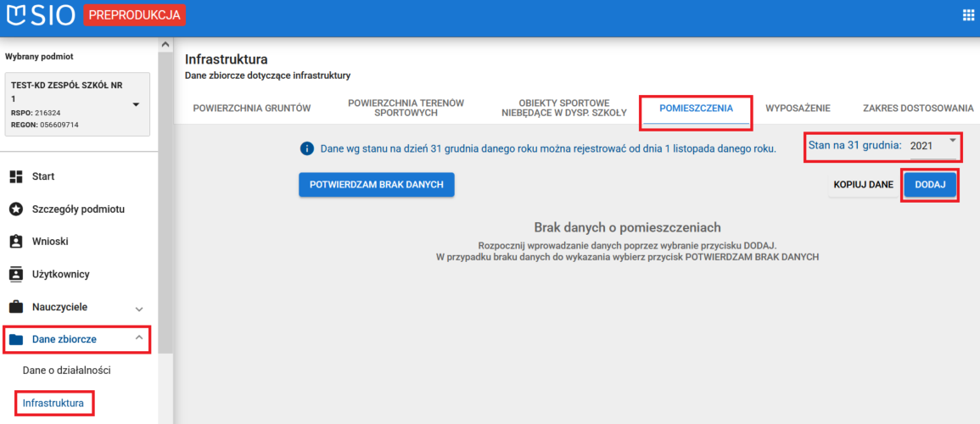Open the year 2021 dropdown
Screen dimensions: 980x424
[932, 146]
